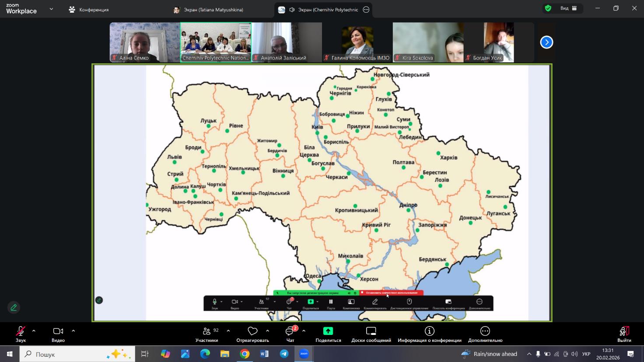Click the Отреагировать reactions heart icon
644x362 pixels.
[x=252, y=331]
